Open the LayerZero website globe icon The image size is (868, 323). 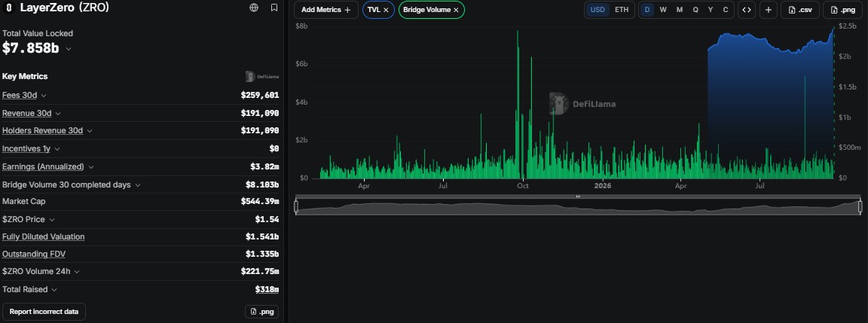coord(253,8)
